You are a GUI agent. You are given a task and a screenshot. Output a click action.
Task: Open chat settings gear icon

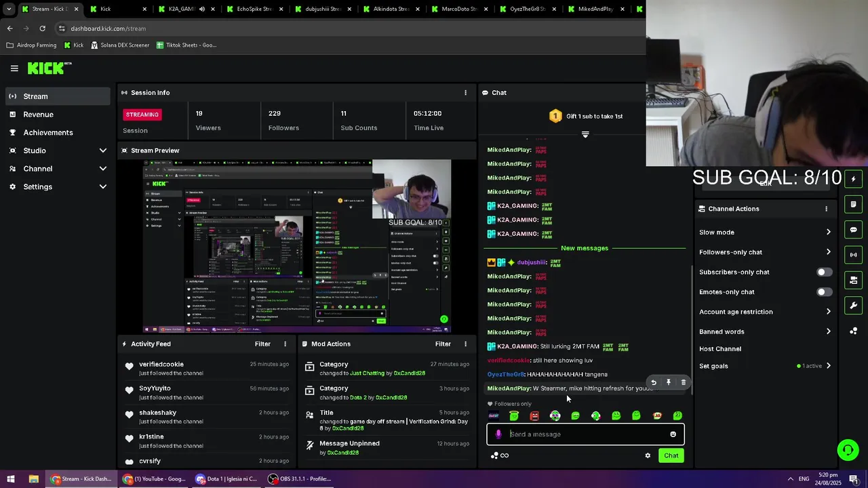[648, 455]
